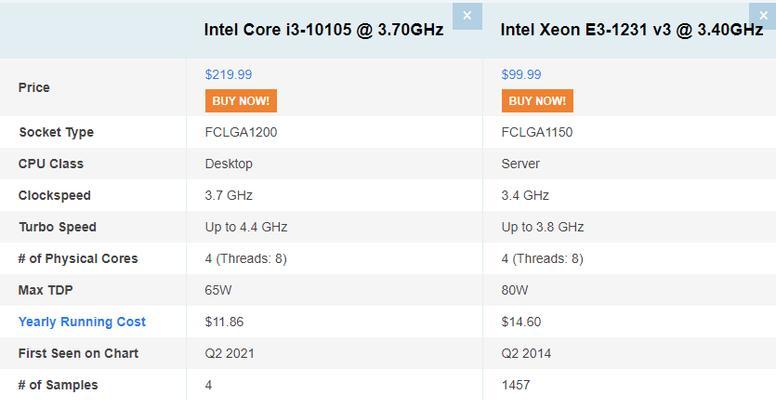
Task: Remove Intel Core i3-10105 column with X
Action: click(467, 16)
